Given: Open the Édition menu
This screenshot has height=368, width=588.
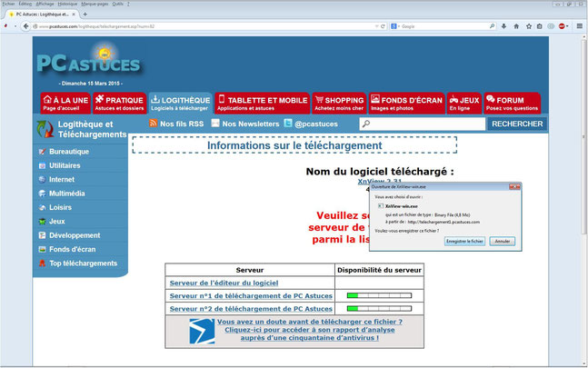Looking at the screenshot, I should pos(25,4).
